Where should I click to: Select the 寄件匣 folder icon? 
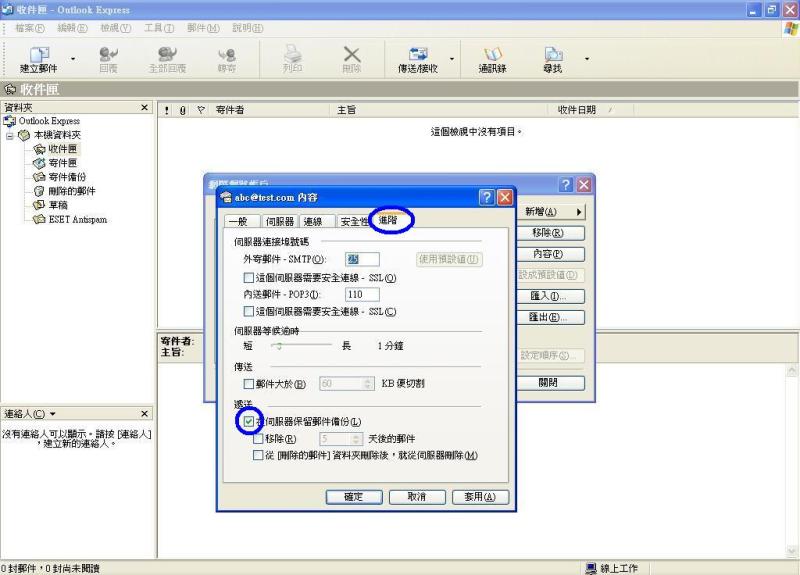(39, 163)
